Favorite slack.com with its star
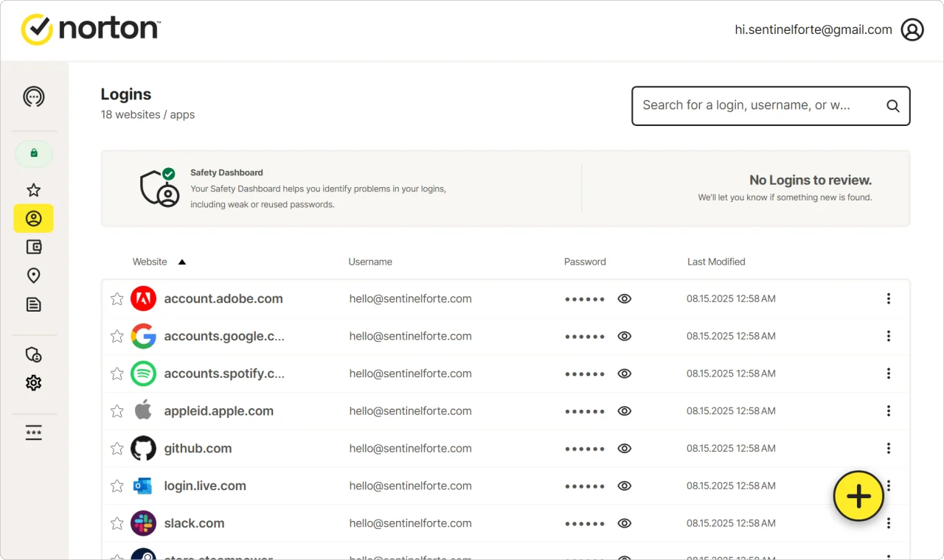 [117, 523]
